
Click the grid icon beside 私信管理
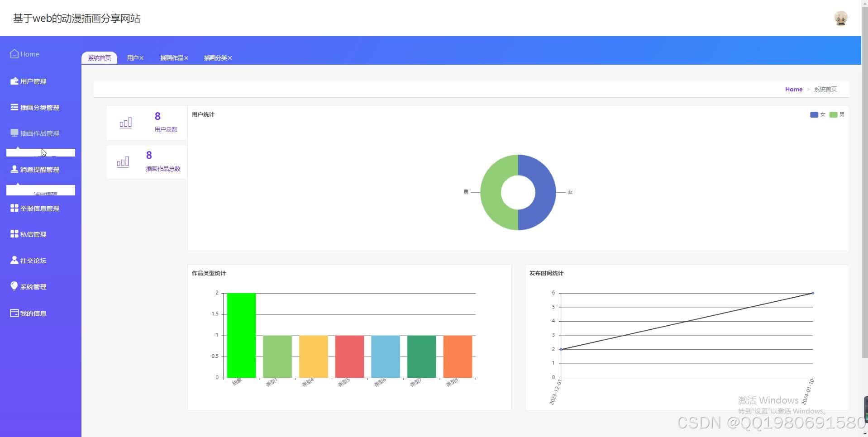(x=14, y=234)
